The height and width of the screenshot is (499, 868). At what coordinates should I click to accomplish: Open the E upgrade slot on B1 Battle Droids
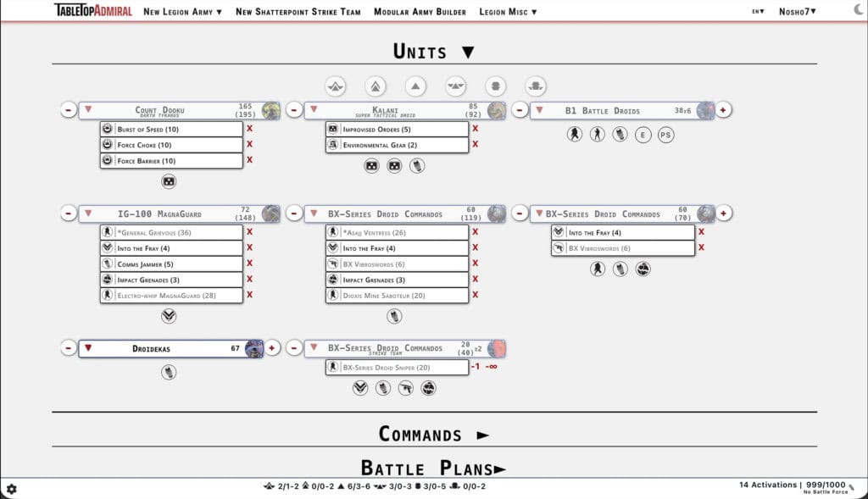tap(643, 135)
